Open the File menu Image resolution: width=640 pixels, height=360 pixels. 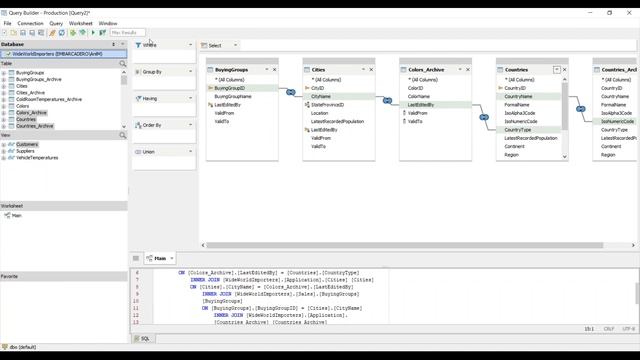tap(7, 23)
